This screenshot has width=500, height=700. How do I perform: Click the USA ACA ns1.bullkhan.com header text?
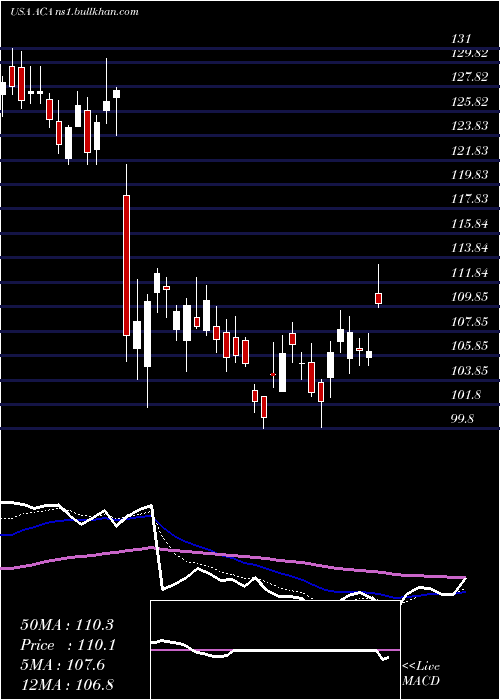[74, 12]
